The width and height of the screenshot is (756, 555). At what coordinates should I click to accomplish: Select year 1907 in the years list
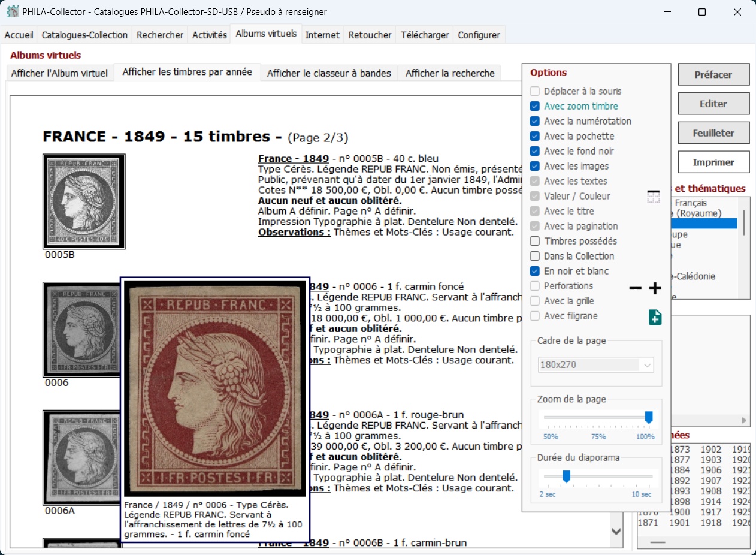[711, 481]
